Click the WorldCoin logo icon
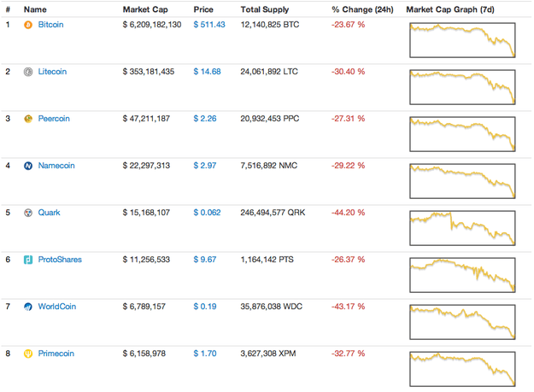This screenshot has width=534, height=392. coord(28,307)
